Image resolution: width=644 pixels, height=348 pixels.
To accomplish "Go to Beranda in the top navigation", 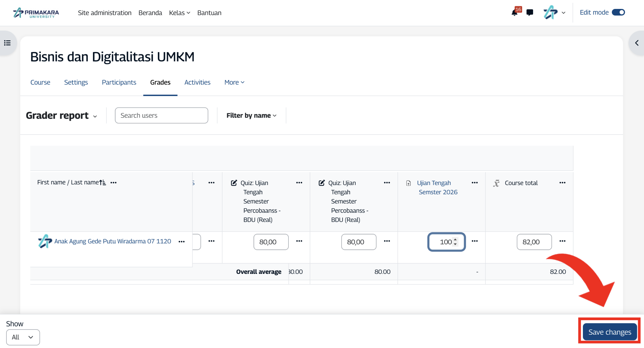I will 150,13.
